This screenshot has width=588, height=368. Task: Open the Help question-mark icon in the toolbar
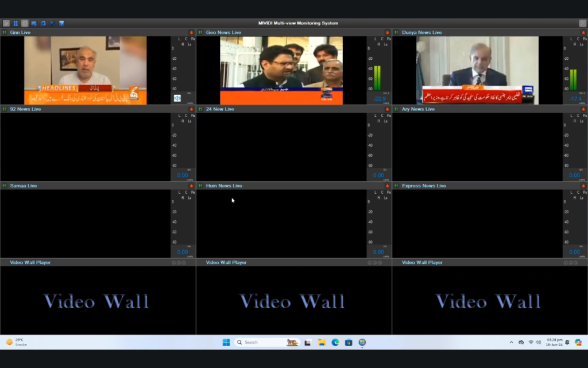click(x=61, y=24)
